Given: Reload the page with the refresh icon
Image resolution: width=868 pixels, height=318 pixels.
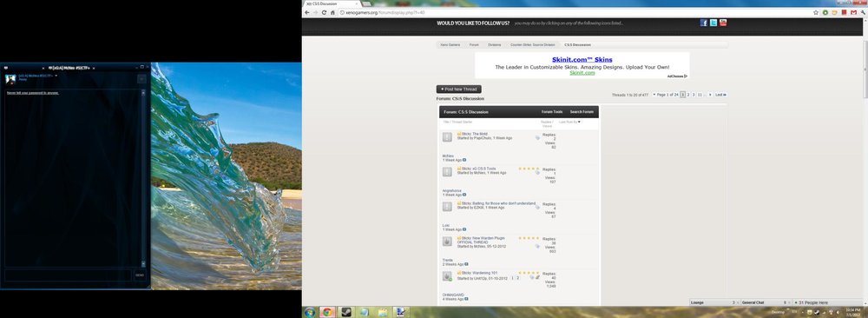Looking at the screenshot, I should [324, 12].
